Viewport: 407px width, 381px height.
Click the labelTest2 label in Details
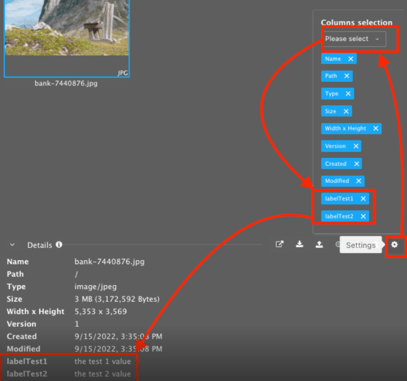(x=27, y=374)
